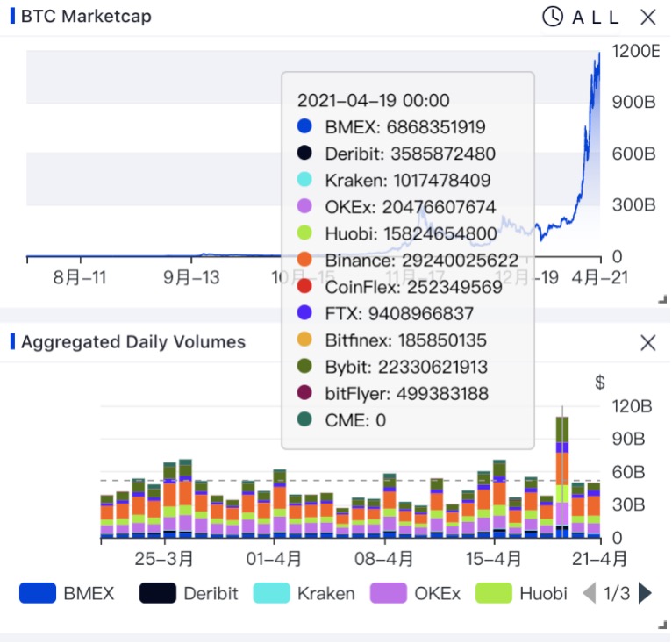Close the Aggregated Daily Volumes panel

pyautogui.click(x=647, y=343)
